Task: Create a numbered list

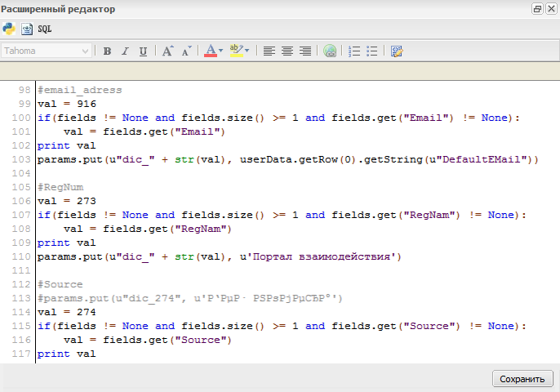Action: [354, 51]
